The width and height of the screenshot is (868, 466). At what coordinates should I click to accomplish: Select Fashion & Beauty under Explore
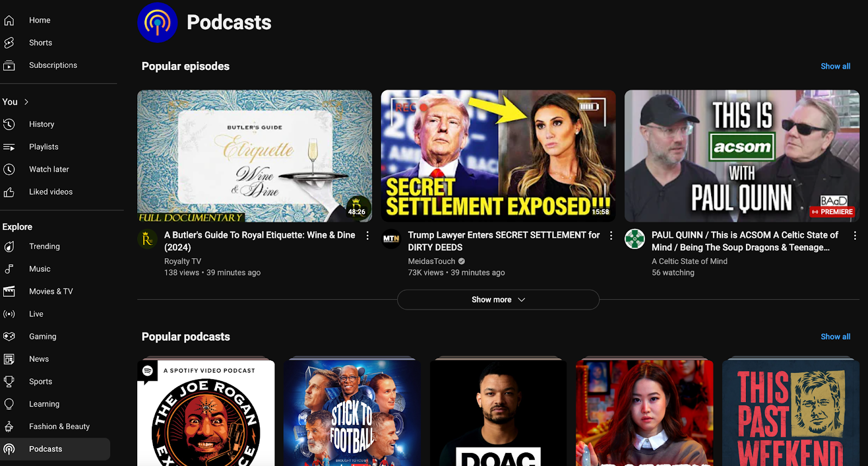point(59,426)
